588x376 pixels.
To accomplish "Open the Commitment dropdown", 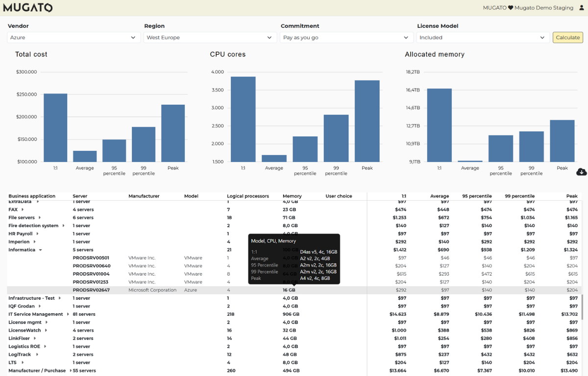I will coord(346,38).
